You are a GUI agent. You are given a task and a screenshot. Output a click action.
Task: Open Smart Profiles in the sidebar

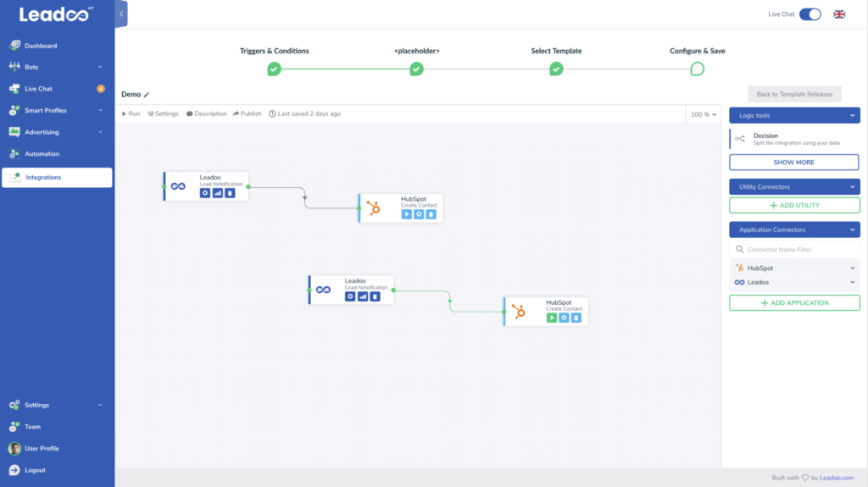tap(46, 110)
